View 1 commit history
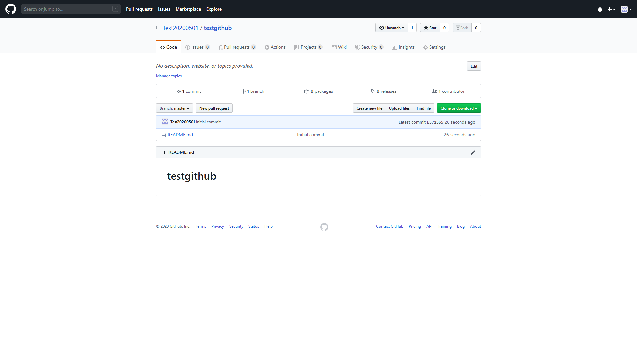 [x=189, y=91]
